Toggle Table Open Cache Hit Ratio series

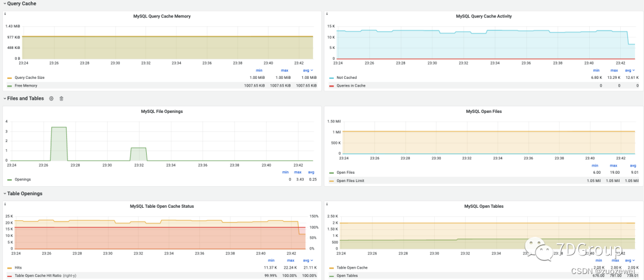coord(46,275)
